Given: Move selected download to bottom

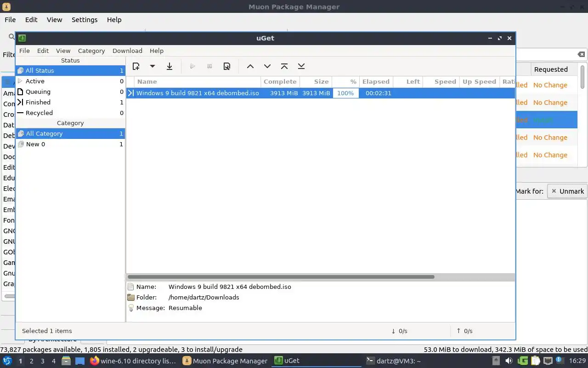Looking at the screenshot, I should (x=301, y=66).
